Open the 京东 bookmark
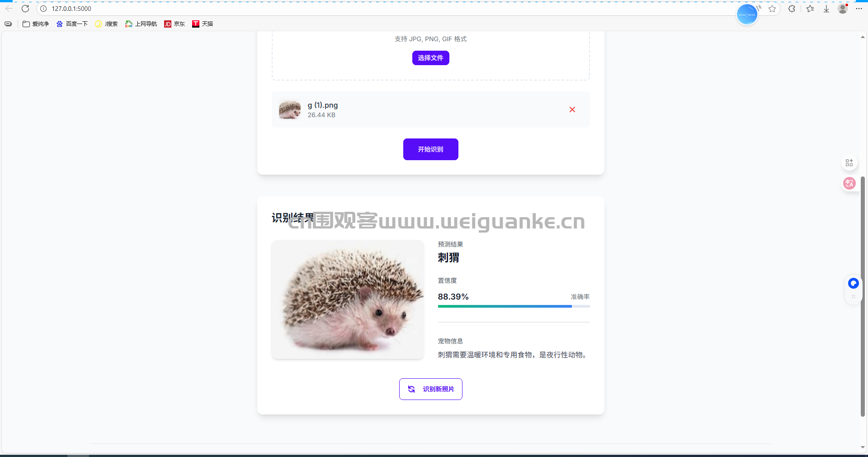The image size is (868, 457). click(x=175, y=24)
